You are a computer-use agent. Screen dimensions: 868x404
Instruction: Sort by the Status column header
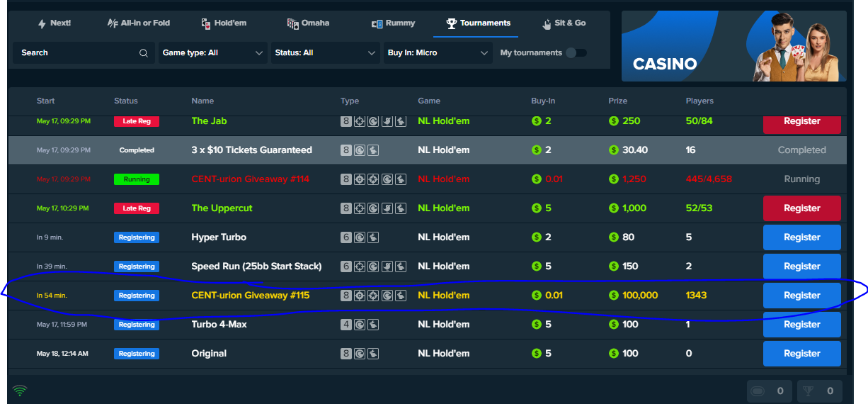[x=126, y=101]
